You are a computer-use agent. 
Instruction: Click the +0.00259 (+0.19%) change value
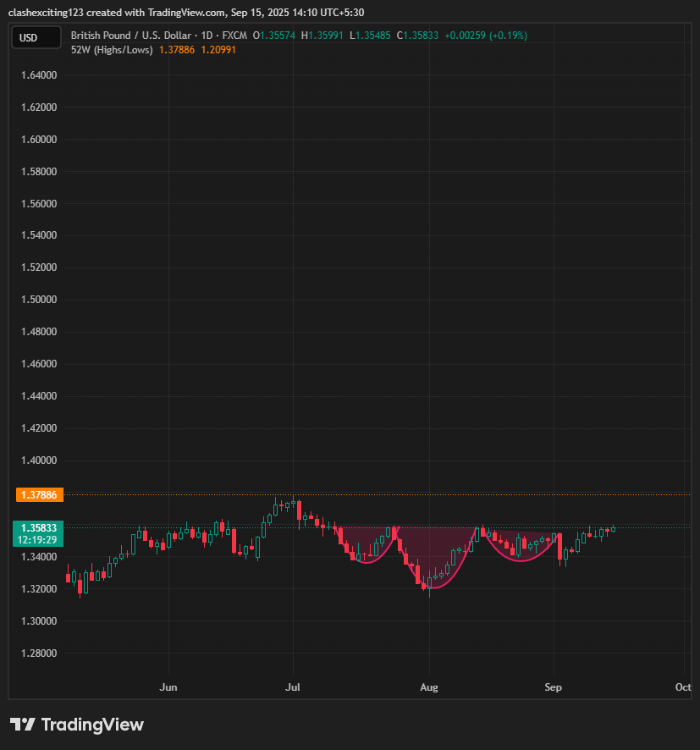(x=485, y=36)
